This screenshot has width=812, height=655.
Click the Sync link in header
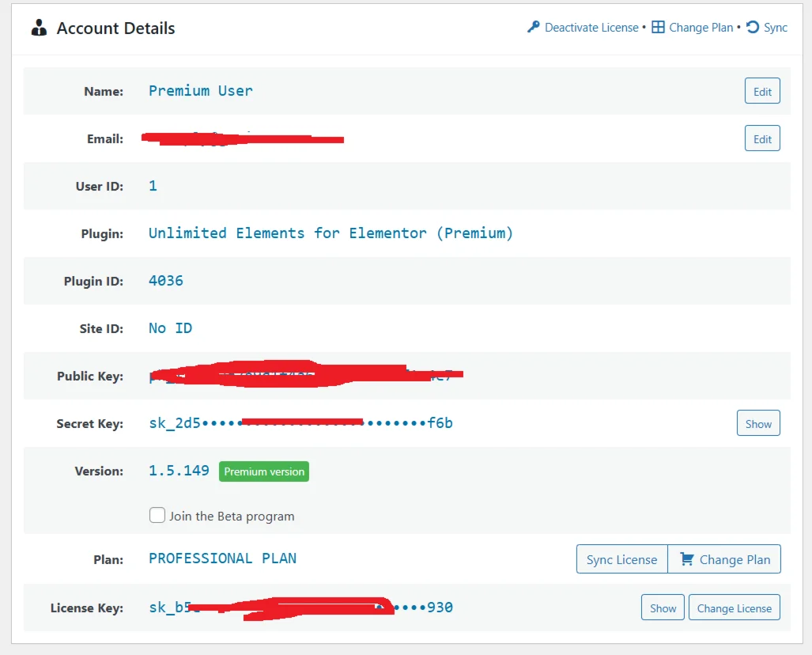pyautogui.click(x=775, y=28)
